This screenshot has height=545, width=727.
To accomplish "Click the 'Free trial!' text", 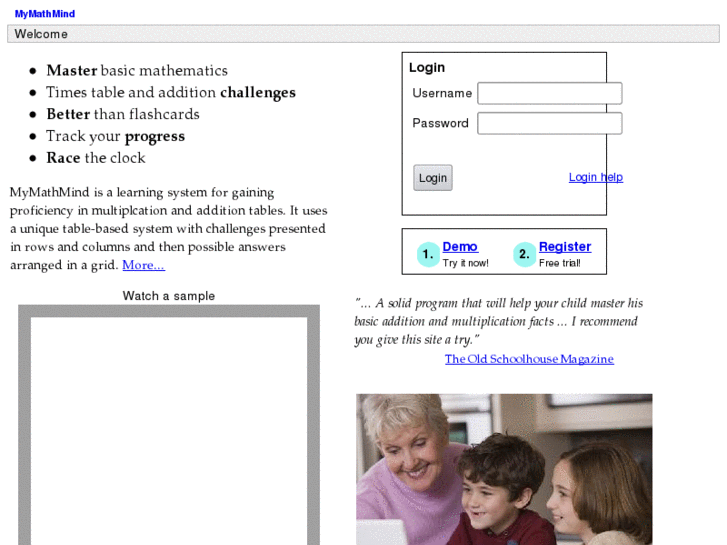I will (560, 263).
